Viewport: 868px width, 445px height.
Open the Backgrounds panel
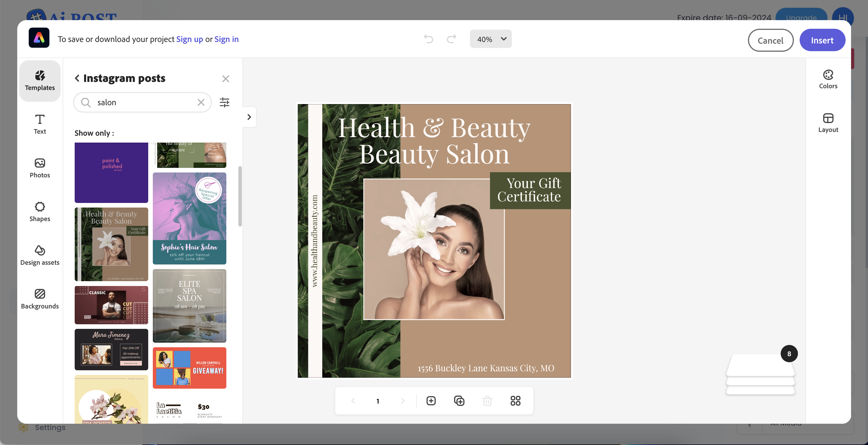[x=40, y=299]
